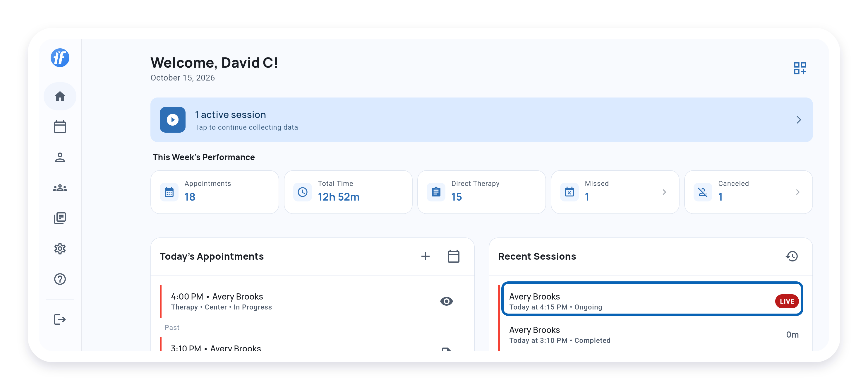Click eye icon for 4:00 PM appointment
This screenshot has width=868, height=390.
[x=446, y=301]
